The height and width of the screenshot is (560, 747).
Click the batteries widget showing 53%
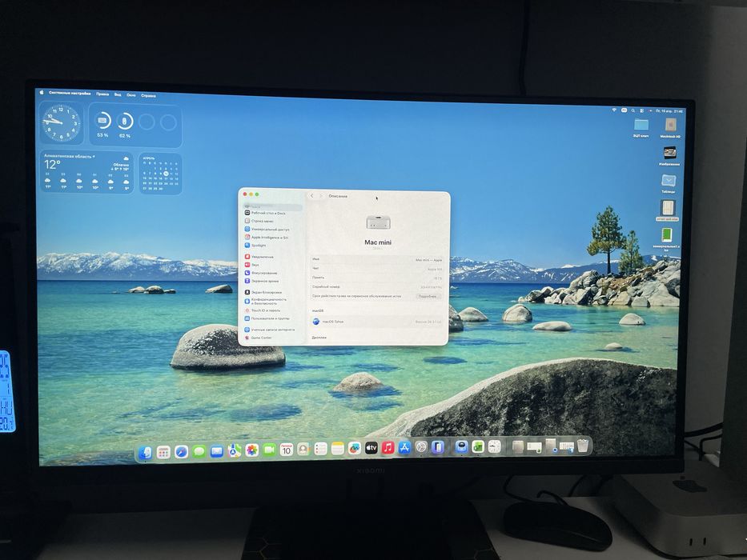click(135, 125)
